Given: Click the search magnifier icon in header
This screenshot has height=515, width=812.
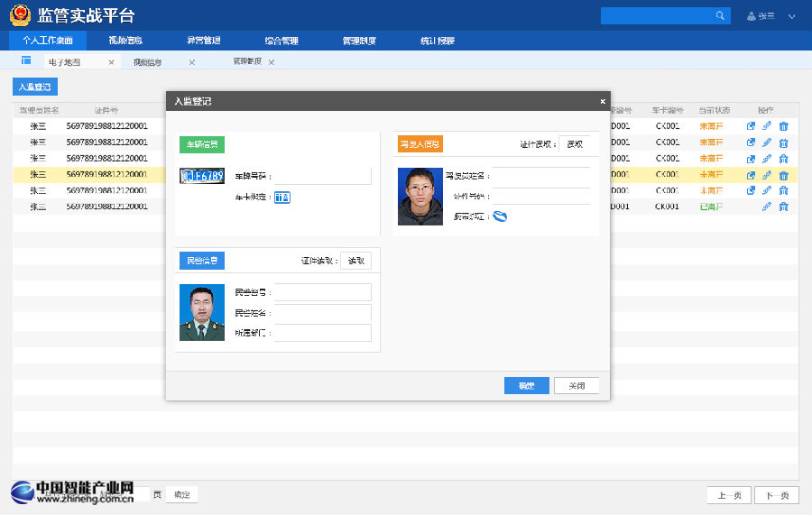Looking at the screenshot, I should click(720, 16).
